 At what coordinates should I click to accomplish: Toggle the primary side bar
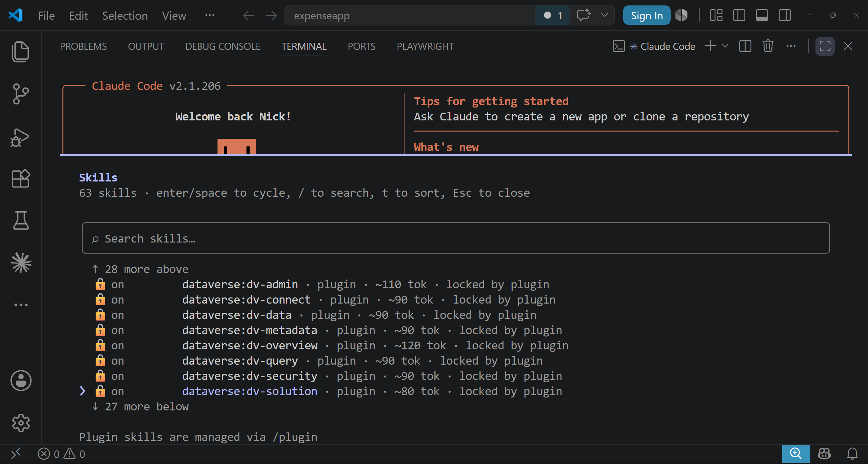click(739, 15)
